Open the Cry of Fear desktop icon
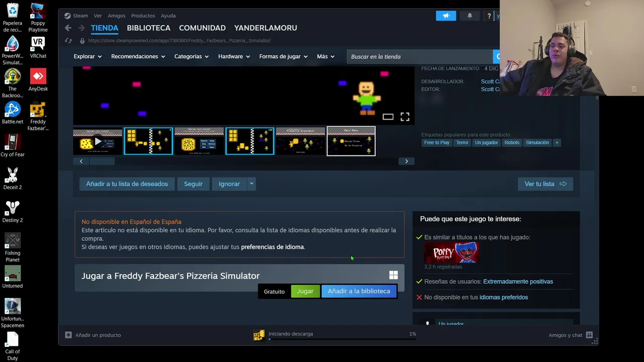This screenshot has height=362, width=644. pyautogui.click(x=12, y=146)
